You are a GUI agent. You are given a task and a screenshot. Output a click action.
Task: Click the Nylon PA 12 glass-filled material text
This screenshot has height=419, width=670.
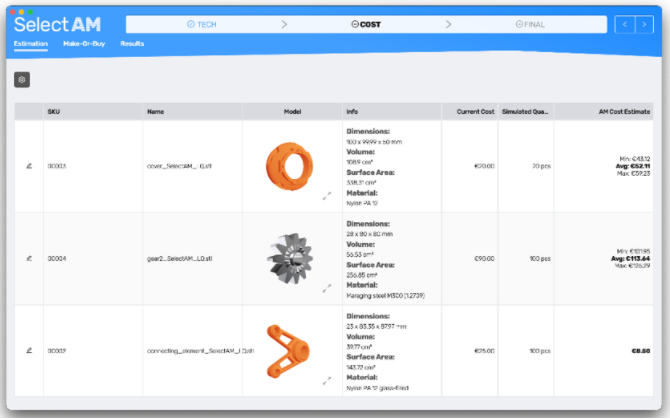click(377, 388)
